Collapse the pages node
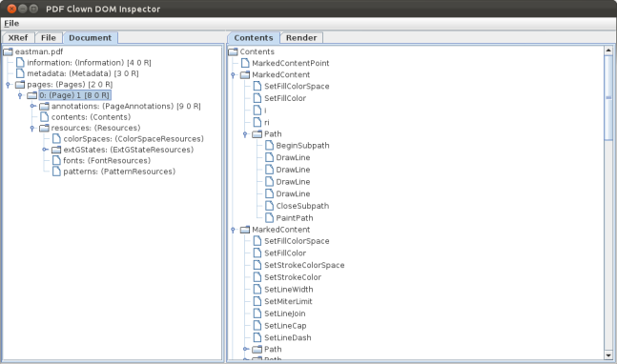Screen dimensions: 617x364 pos(8,85)
